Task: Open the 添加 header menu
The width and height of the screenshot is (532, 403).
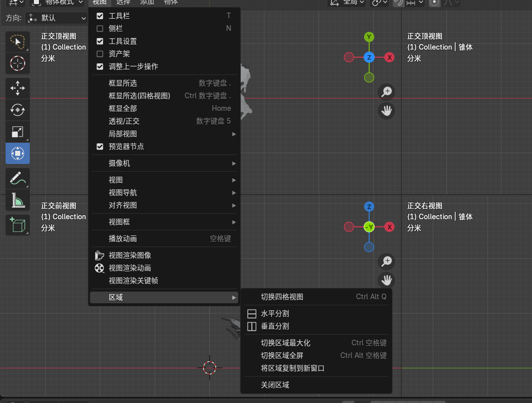Action: 147,3
